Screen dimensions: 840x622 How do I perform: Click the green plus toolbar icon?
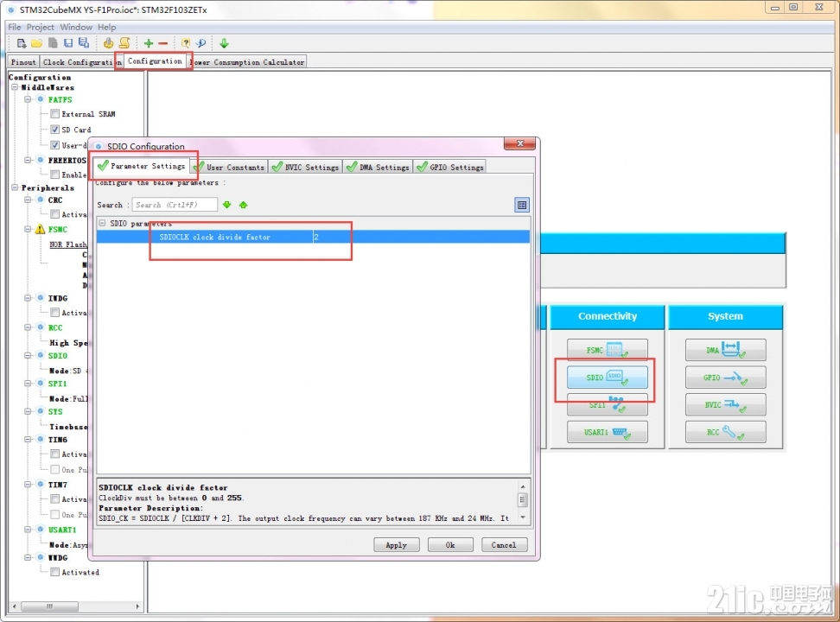coord(149,43)
